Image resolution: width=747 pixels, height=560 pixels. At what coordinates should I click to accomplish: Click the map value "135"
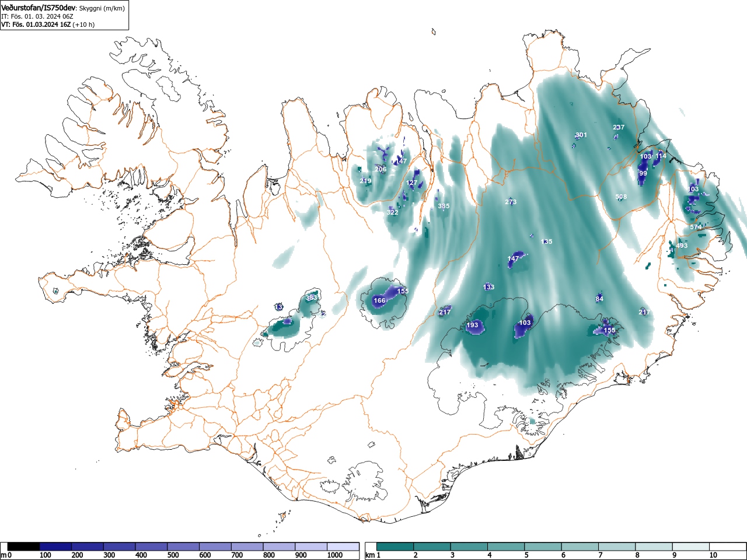tap(546, 242)
